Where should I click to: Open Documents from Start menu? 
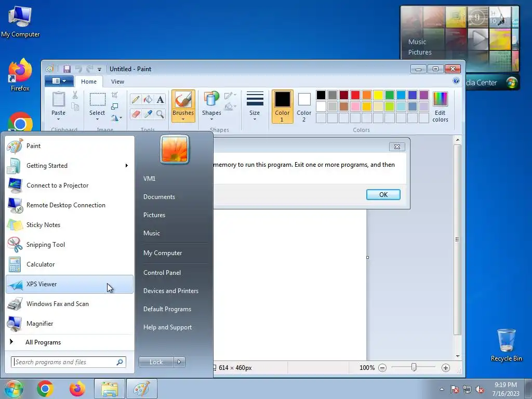pyautogui.click(x=159, y=197)
